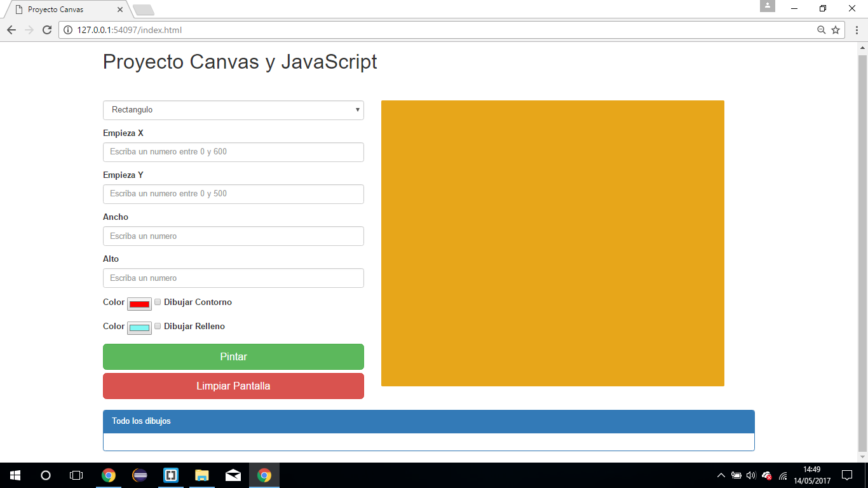Image resolution: width=868 pixels, height=488 pixels.
Task: Click the Proyecto Canvas y JavaScript heading
Action: tap(240, 62)
